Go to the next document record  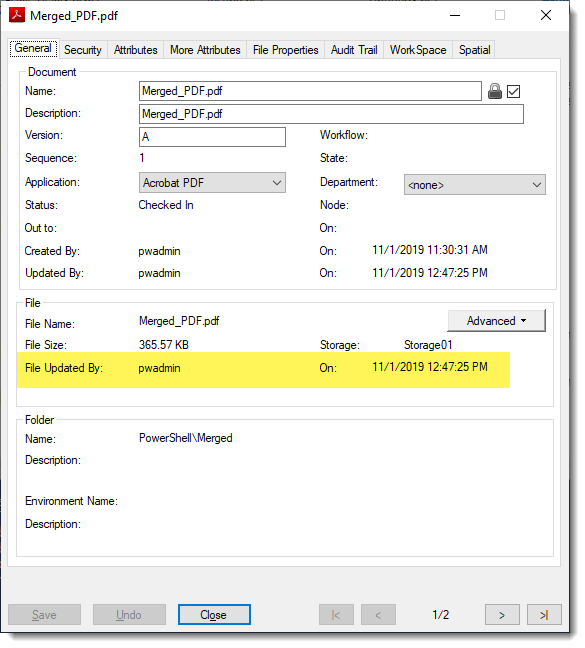502,615
